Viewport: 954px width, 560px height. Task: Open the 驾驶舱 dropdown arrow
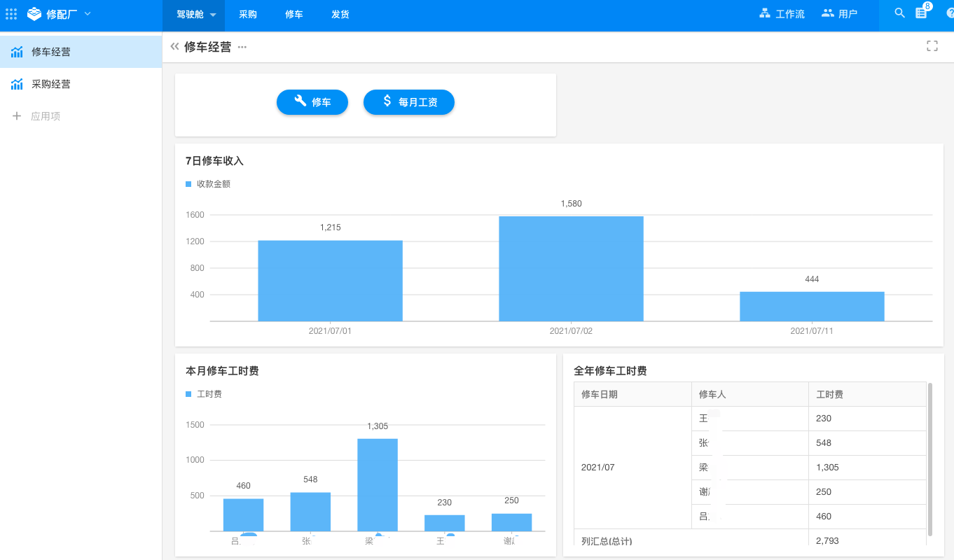(x=213, y=15)
